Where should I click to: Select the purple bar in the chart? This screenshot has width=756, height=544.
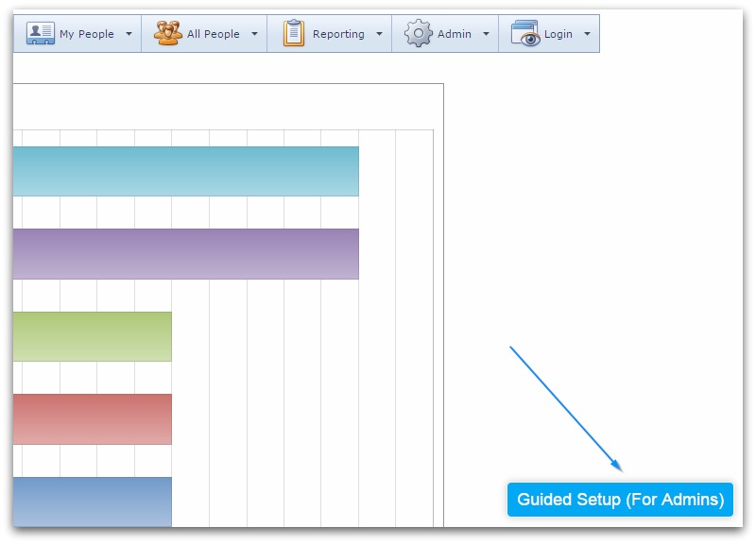coord(186,254)
